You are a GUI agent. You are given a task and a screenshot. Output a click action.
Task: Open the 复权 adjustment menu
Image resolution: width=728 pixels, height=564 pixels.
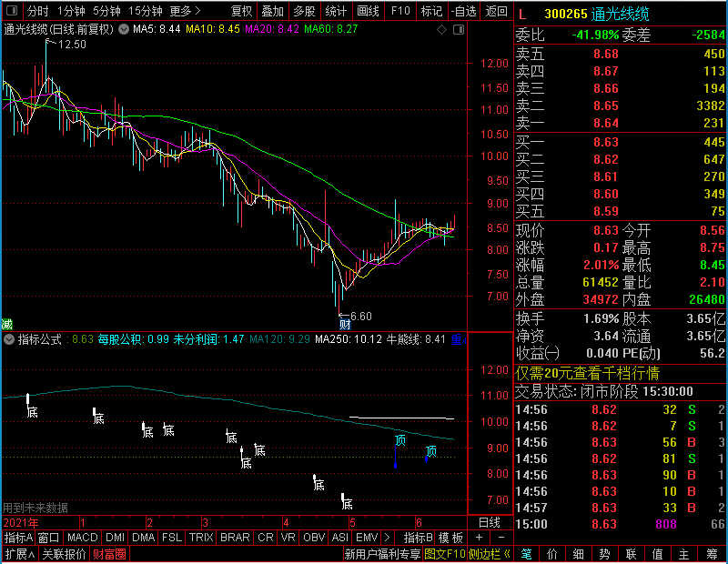tap(241, 11)
